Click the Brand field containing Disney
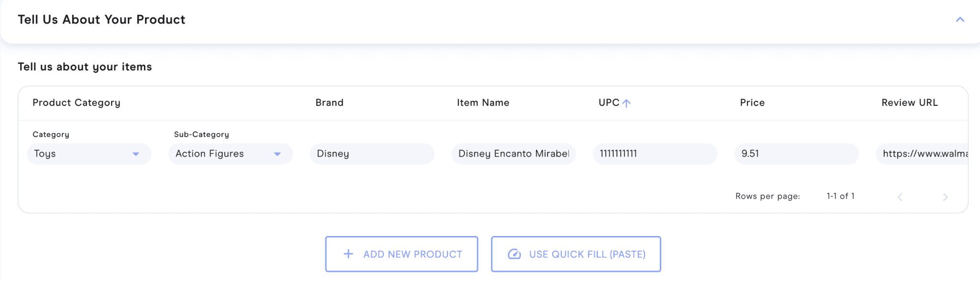The height and width of the screenshot is (281, 980). pyautogui.click(x=372, y=154)
